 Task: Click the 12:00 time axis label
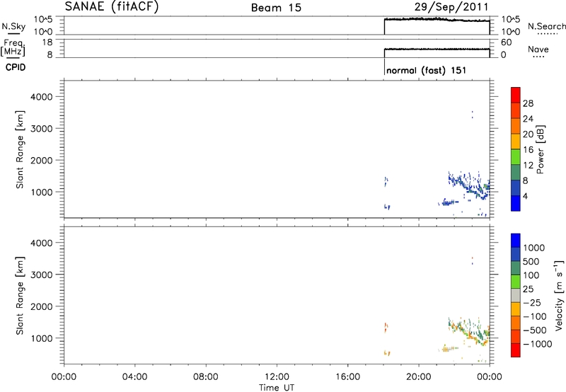click(x=277, y=377)
